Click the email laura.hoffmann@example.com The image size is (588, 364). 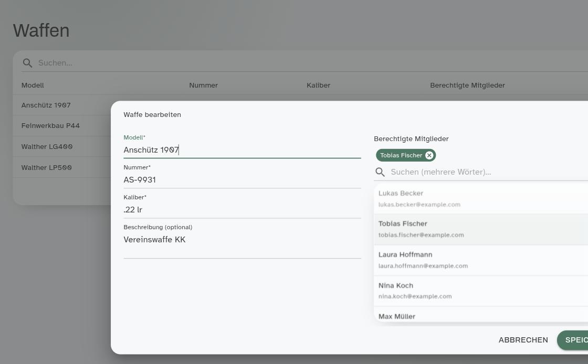(x=423, y=266)
